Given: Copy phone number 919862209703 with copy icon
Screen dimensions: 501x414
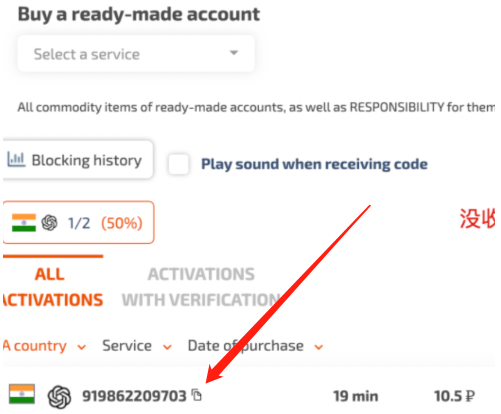Looking at the screenshot, I should 197,395.
